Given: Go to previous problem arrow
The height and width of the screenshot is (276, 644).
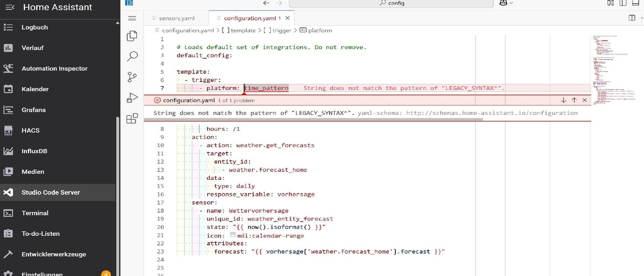Looking at the screenshot, I should tap(574, 100).
